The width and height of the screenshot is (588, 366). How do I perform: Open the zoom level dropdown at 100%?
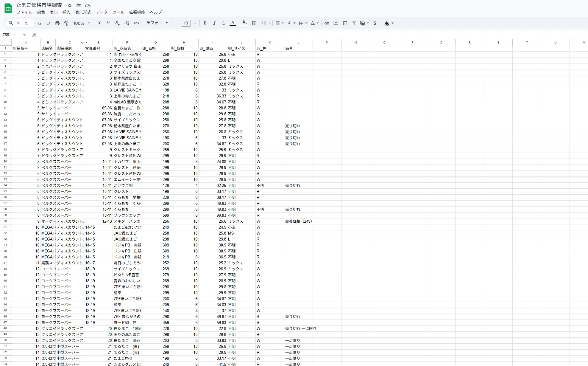pos(82,23)
